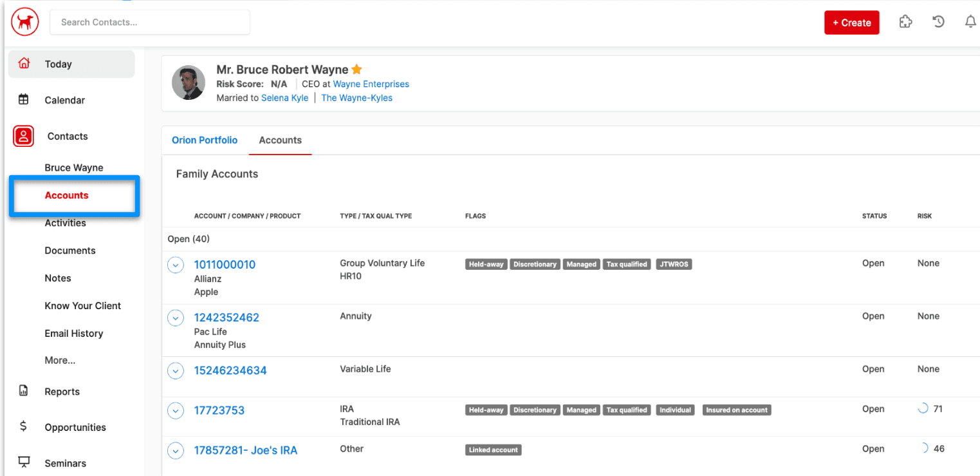Viewport: 980px width, 476px height.
Task: Click the Reports document icon
Action: [24, 390]
